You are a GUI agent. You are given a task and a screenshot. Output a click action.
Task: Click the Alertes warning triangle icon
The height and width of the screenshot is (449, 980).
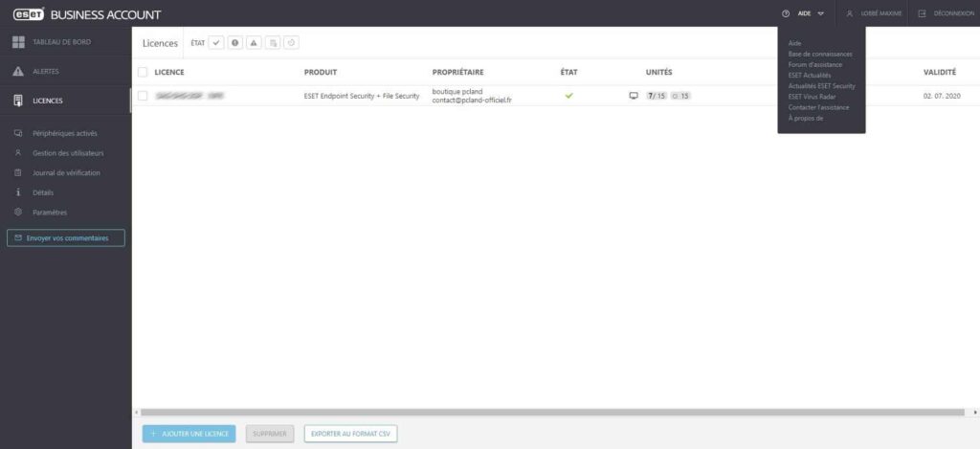[x=18, y=72]
